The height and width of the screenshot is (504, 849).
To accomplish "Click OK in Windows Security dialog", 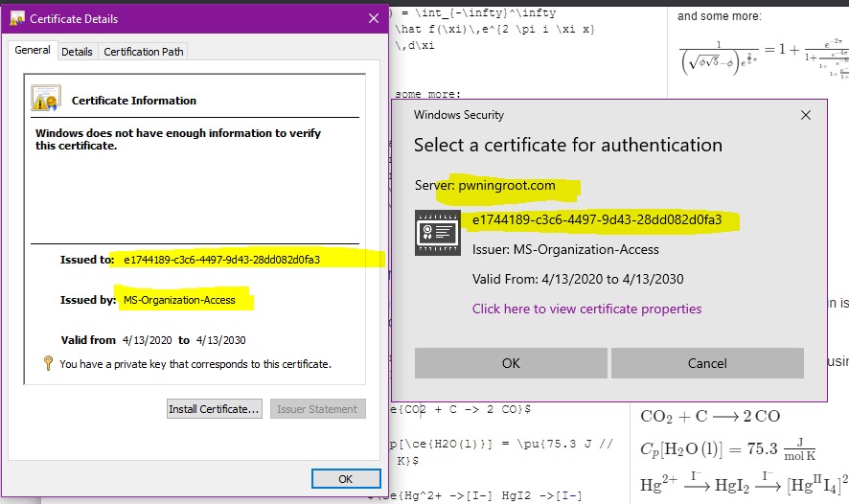I will pos(511,363).
